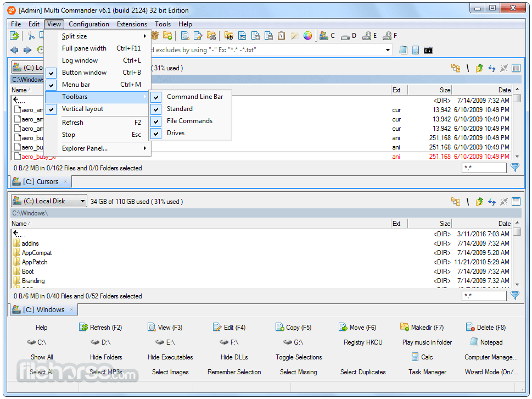532x399 pixels.
Task: Switch to the [C:] Windows tab
Action: (x=43, y=309)
